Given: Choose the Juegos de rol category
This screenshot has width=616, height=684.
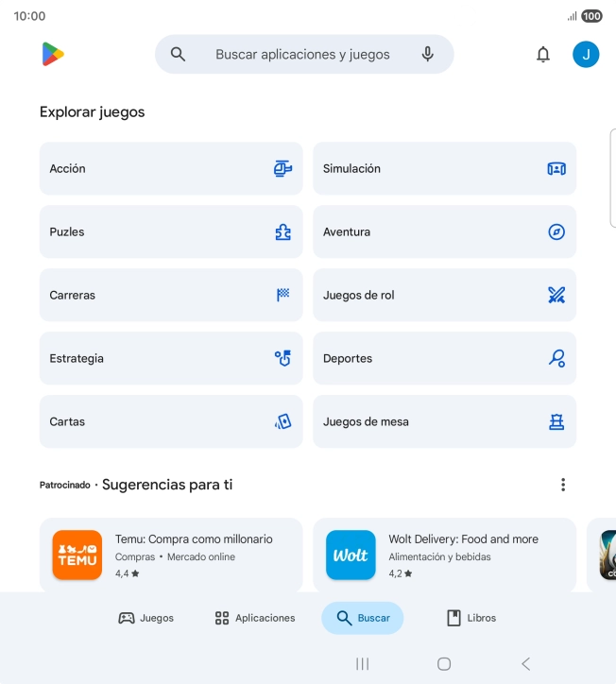Looking at the screenshot, I should coord(445,295).
